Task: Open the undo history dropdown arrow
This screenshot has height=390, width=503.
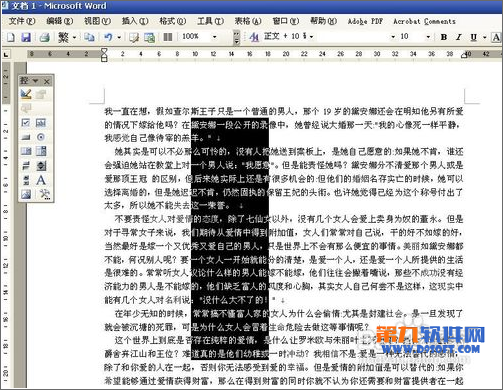Action: click(x=119, y=37)
